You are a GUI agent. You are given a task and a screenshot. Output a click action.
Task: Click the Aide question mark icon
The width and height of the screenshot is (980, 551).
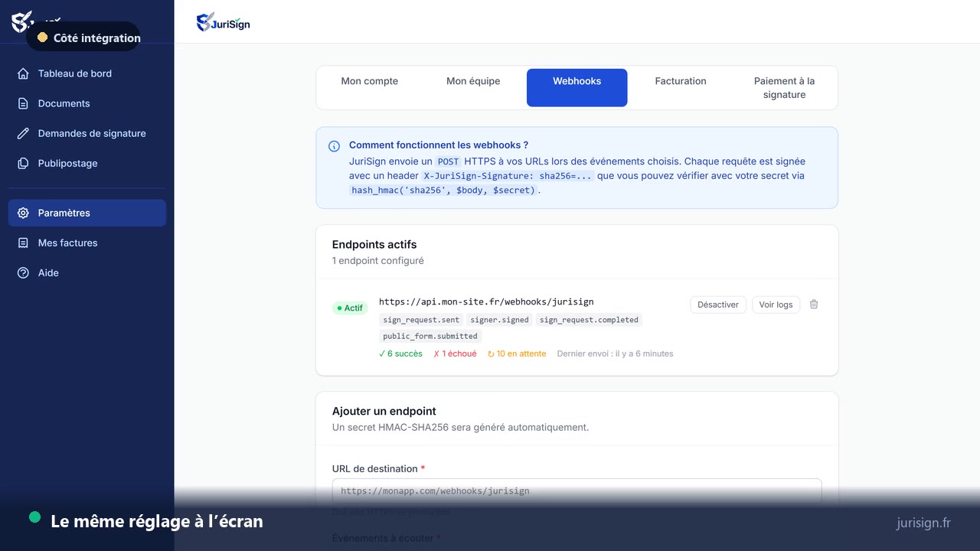(23, 272)
